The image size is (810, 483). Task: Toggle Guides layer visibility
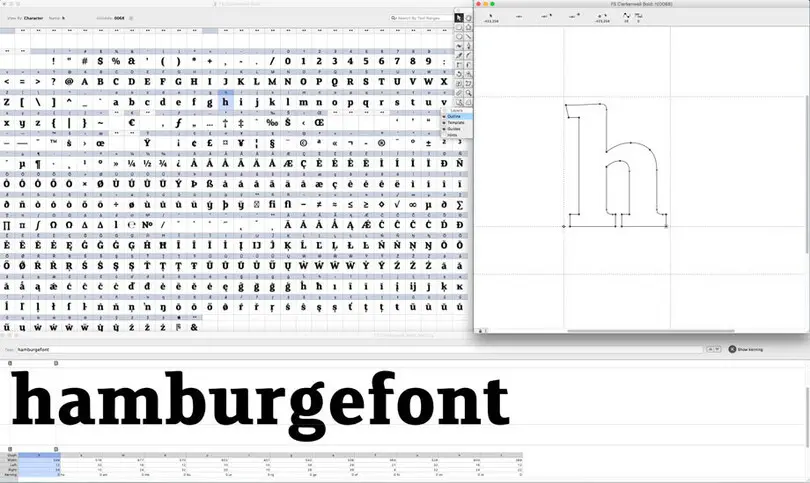point(444,128)
